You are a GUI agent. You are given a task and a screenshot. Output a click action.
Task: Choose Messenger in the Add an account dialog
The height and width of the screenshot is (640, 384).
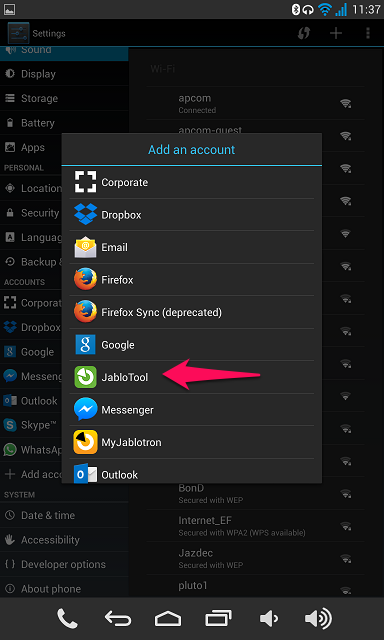[191, 410]
